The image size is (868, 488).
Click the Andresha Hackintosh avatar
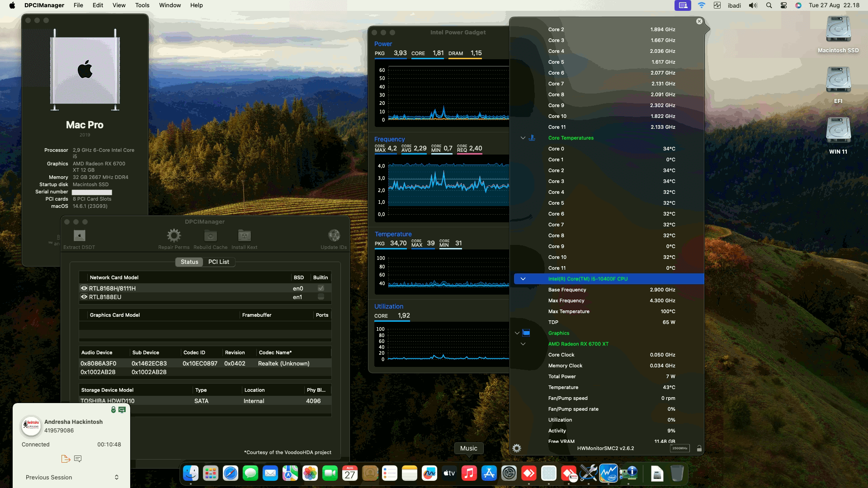coord(32,426)
